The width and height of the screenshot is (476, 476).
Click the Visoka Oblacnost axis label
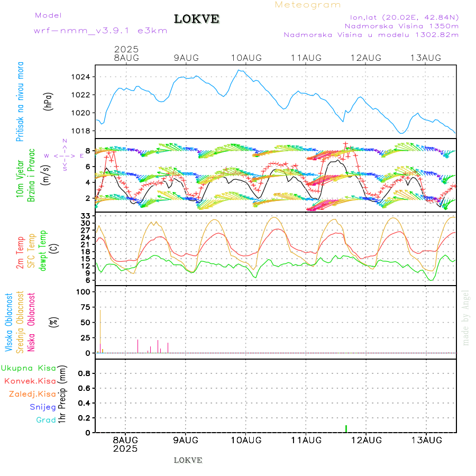click(9, 323)
